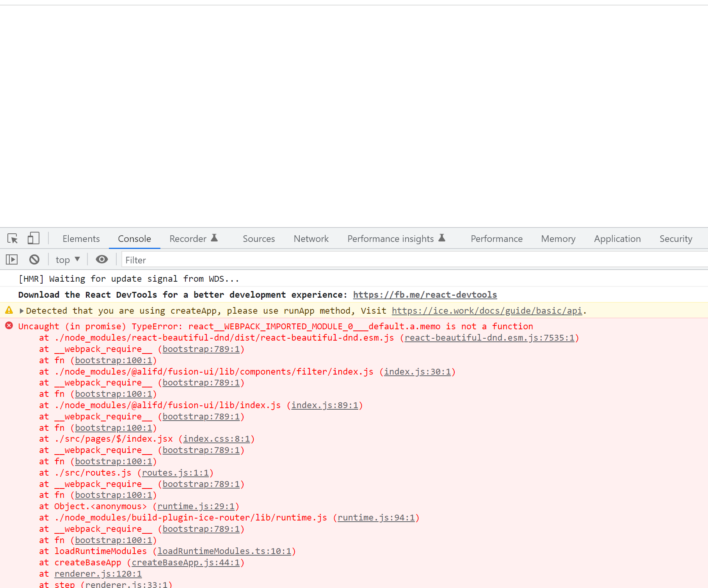
Task: Open loadRuntimeModules.ts:10:1 source link
Action: click(x=224, y=551)
